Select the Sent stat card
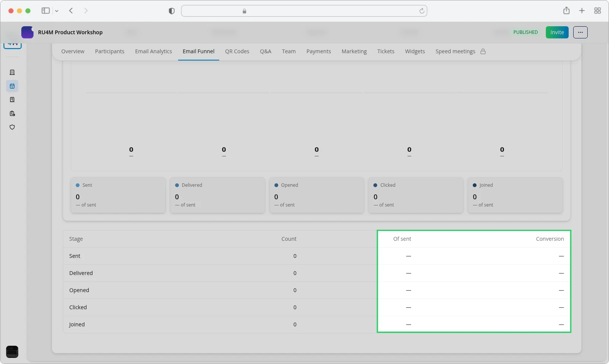This screenshot has height=364, width=609. 118,195
